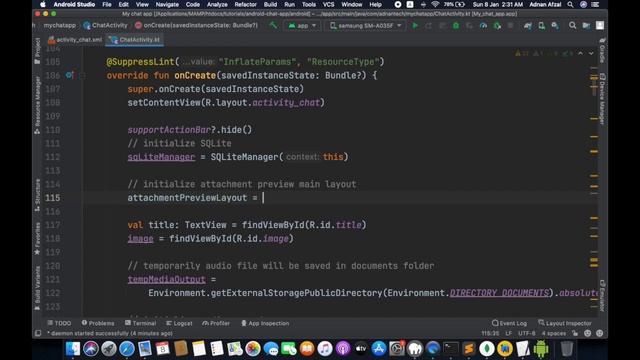The height and width of the screenshot is (360, 640).
Task: Open the File menu
Action: (107, 4)
